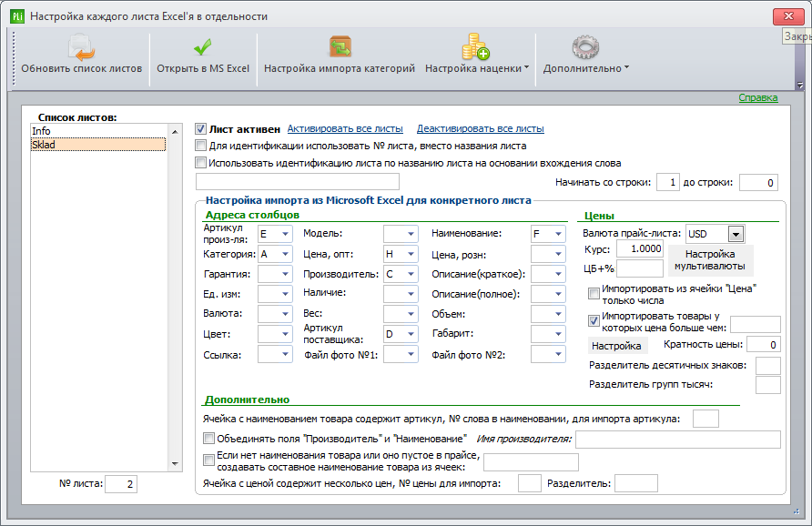
Task: Click 'Активировать все листы' link
Action: point(345,128)
